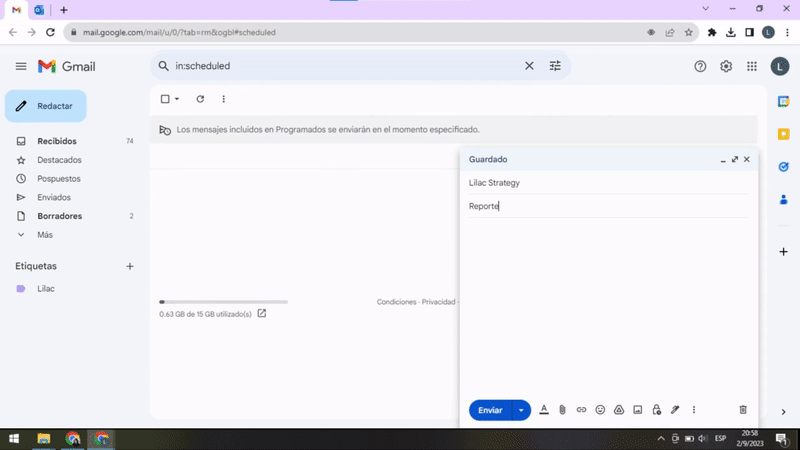This screenshot has width=800, height=450.
Task: Hide the side panel arrow
Action: pos(783,412)
